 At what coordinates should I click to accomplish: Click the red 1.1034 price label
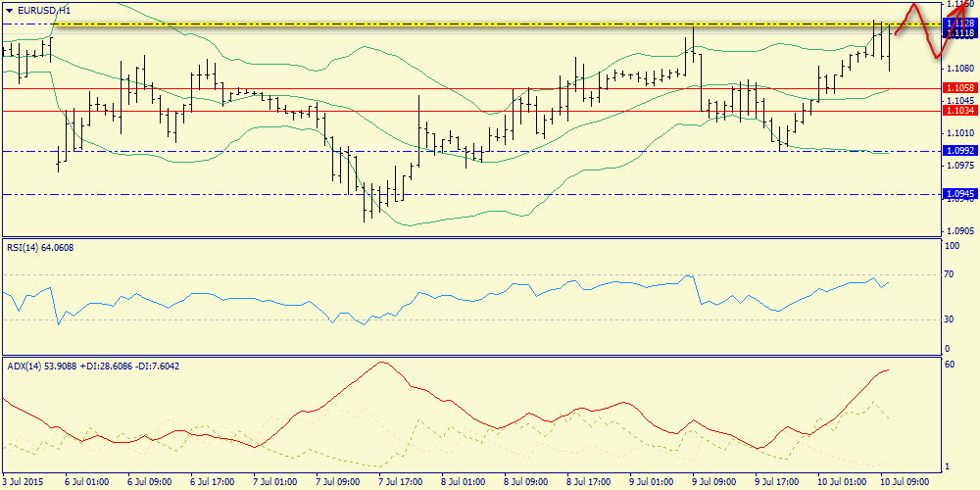click(957, 111)
